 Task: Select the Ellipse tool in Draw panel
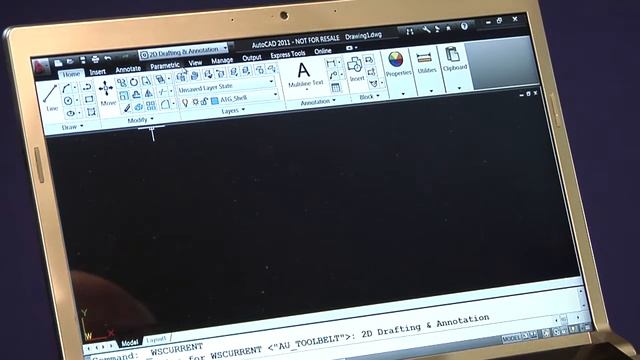[x=71, y=113]
